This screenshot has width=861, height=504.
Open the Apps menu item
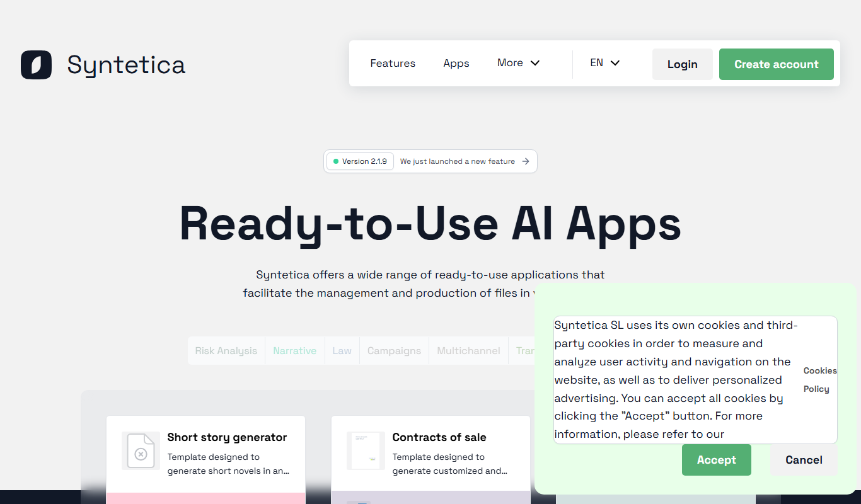[x=456, y=63]
